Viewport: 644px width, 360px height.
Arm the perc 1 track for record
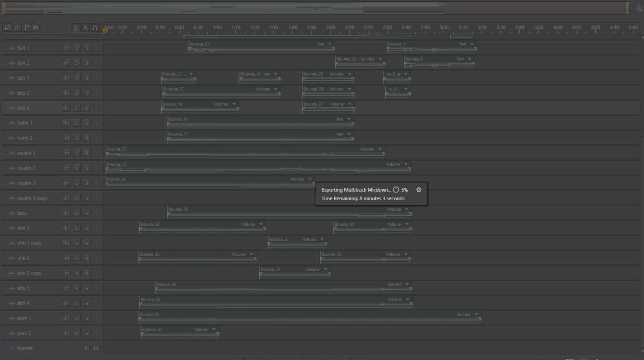coord(87,318)
